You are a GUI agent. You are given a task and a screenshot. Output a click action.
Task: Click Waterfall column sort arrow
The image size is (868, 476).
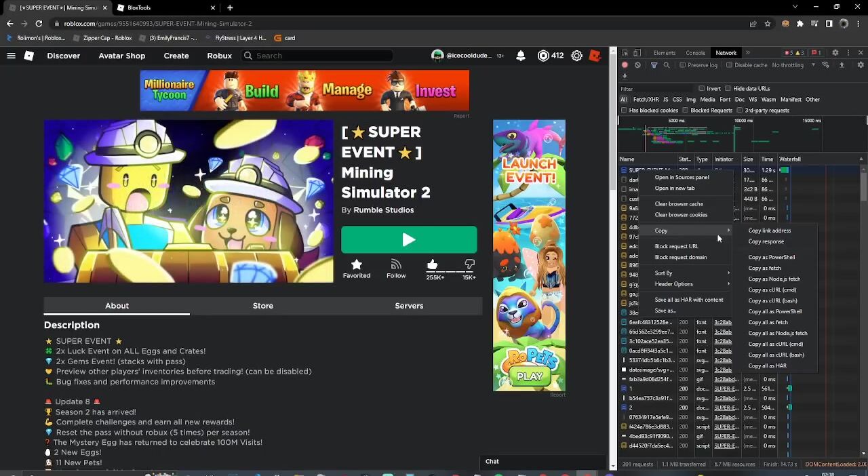click(861, 159)
